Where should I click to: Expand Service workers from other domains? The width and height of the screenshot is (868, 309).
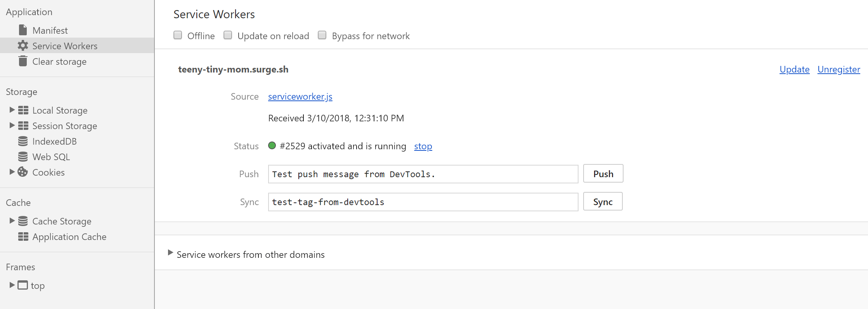pos(170,252)
